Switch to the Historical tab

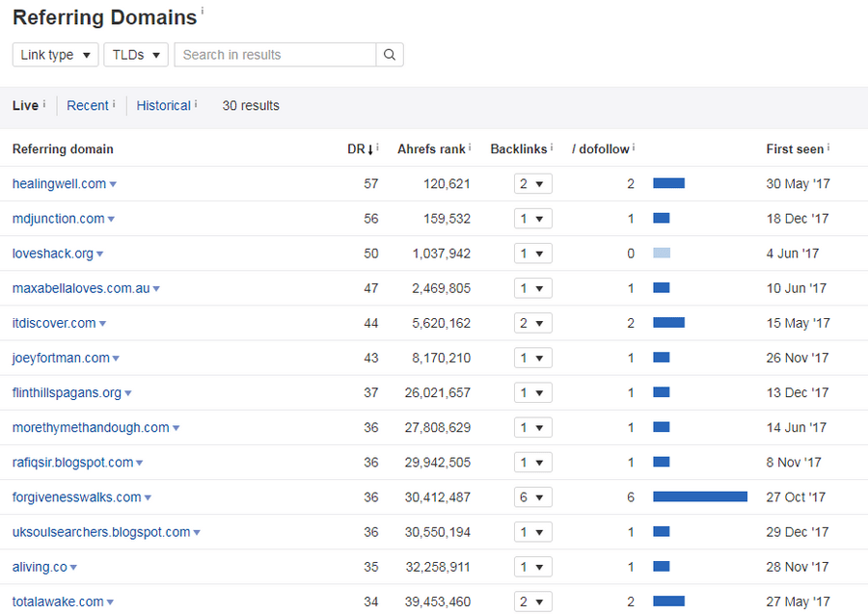point(163,106)
